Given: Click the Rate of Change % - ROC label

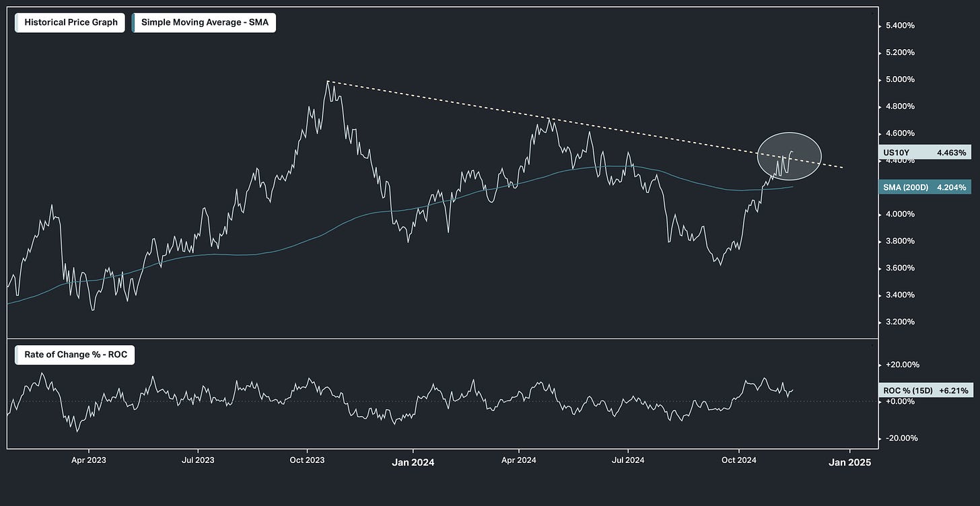Looking at the screenshot, I should click(x=75, y=355).
